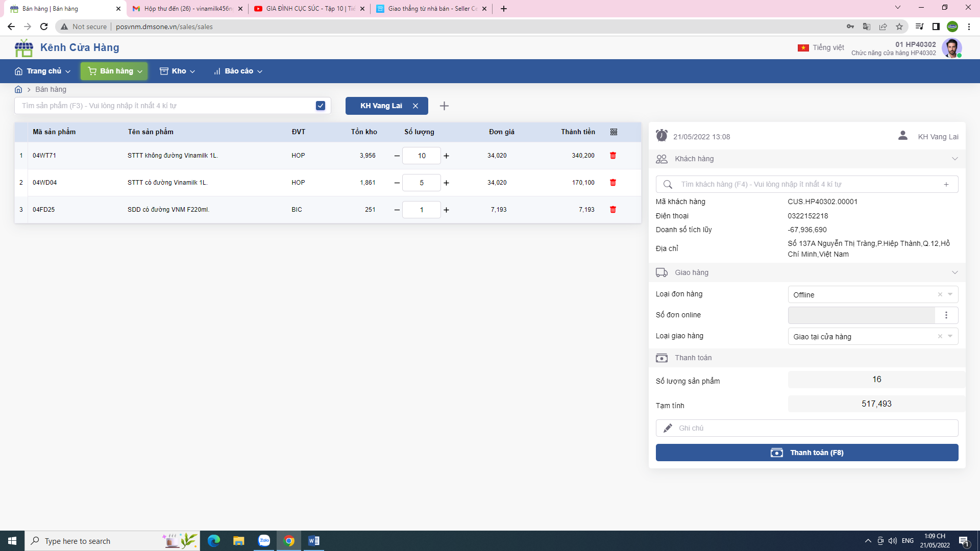Close the KH Vang Lai tab
Viewport: 980px width, 551px height.
pyautogui.click(x=415, y=106)
